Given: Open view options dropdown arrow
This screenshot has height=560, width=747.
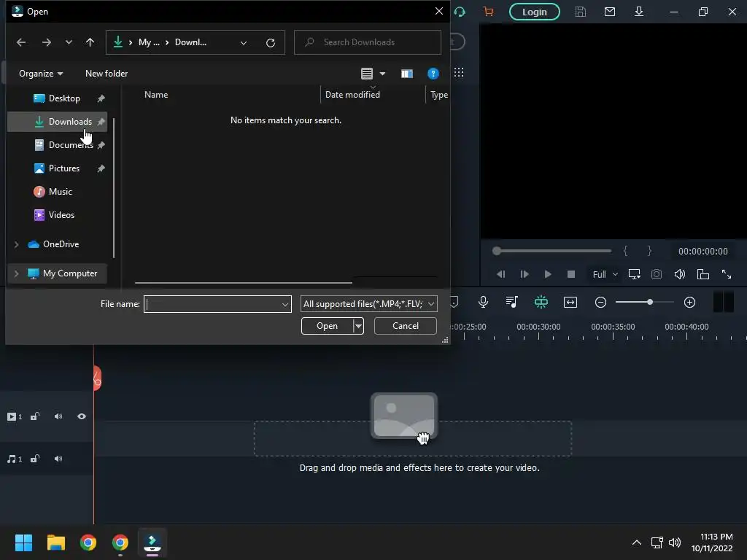Looking at the screenshot, I should coord(382,74).
